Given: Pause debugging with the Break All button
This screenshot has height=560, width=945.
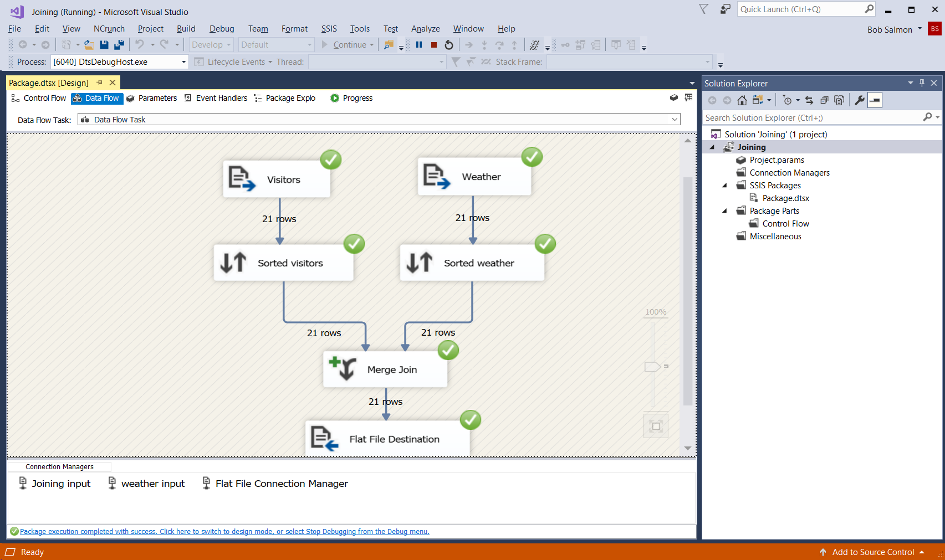Looking at the screenshot, I should pos(419,45).
